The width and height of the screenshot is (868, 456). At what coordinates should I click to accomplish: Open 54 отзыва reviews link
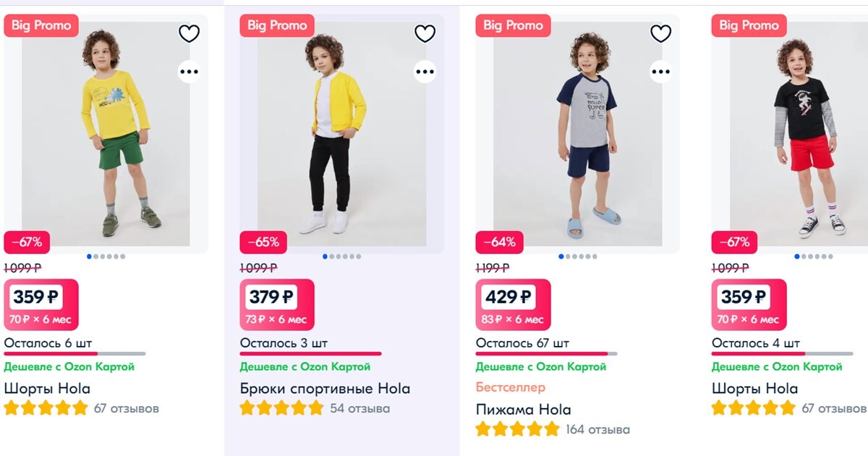[359, 408]
